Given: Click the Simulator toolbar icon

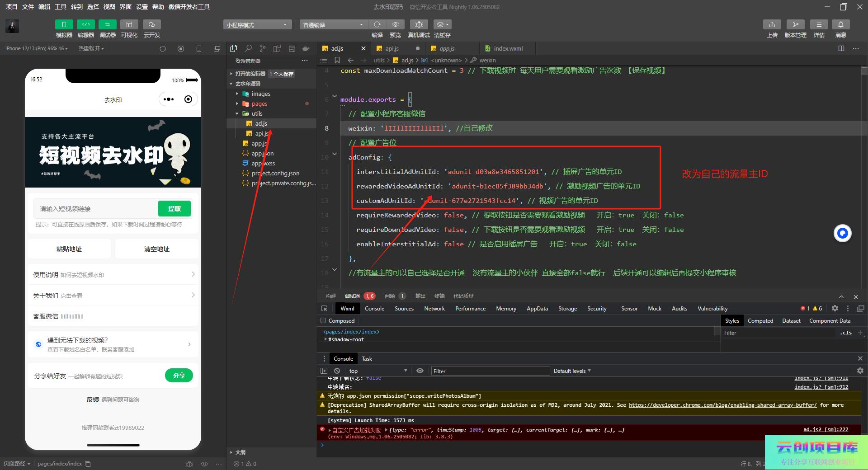Looking at the screenshot, I should coord(64,24).
